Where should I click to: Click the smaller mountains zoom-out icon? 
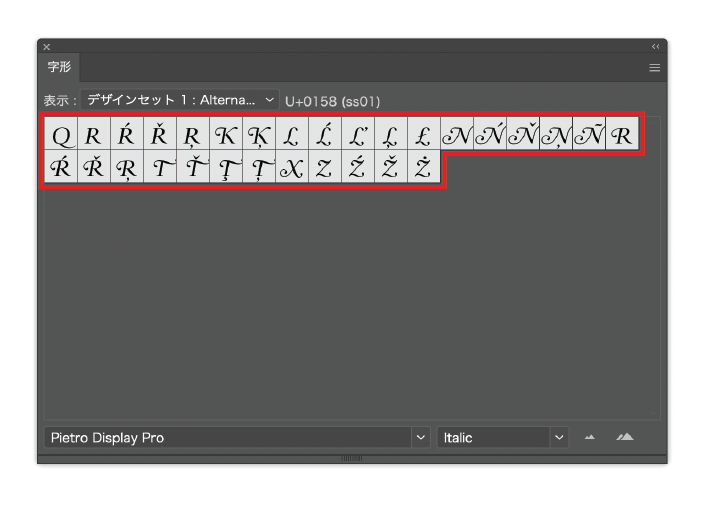coord(590,437)
